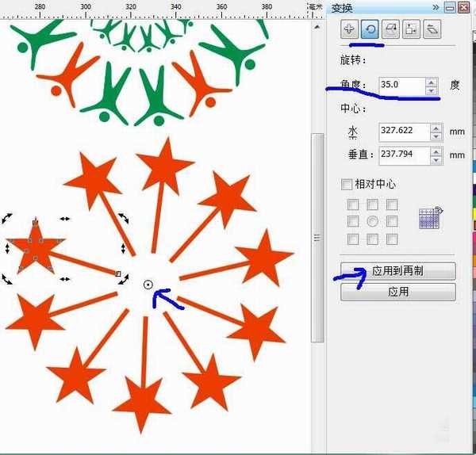
Task: Open the Skew transform icon
Action: point(432,29)
